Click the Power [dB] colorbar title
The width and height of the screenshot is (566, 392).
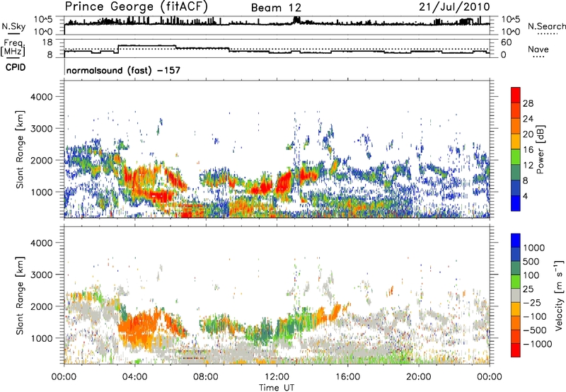tap(541, 149)
